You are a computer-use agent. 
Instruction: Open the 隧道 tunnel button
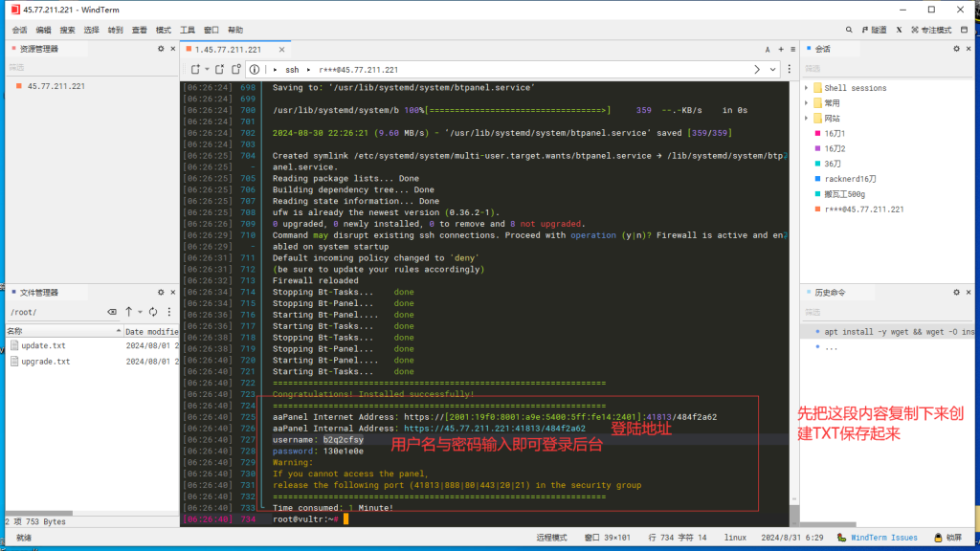click(x=875, y=30)
